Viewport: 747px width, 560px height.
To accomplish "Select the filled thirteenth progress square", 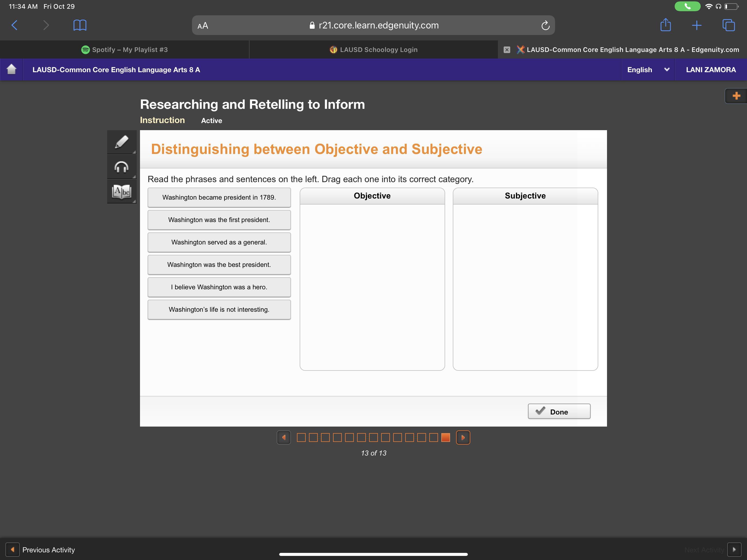I will coord(445,437).
